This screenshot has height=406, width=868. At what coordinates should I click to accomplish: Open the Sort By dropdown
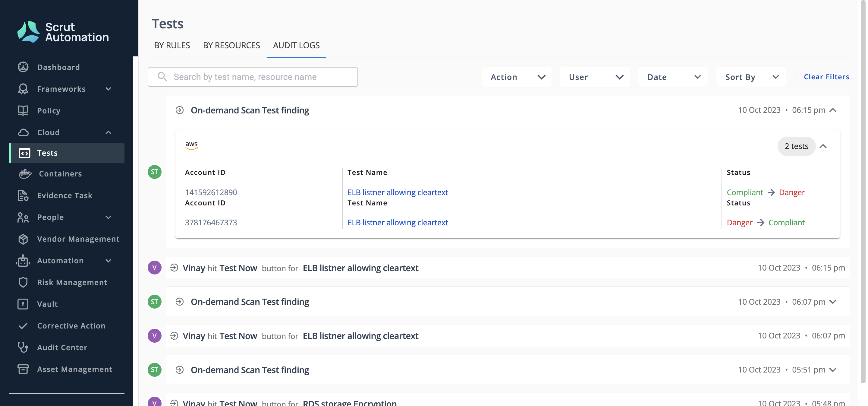[751, 77]
